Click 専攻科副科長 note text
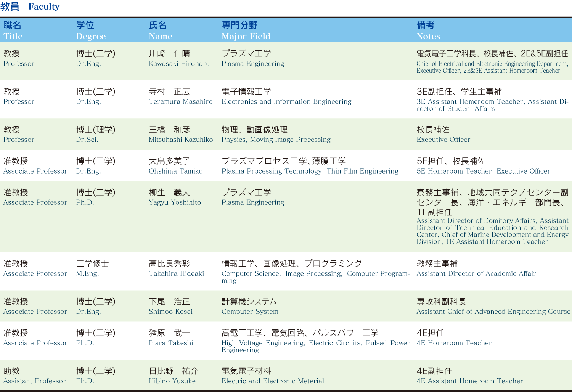The width and height of the screenshot is (572, 392). [441, 302]
